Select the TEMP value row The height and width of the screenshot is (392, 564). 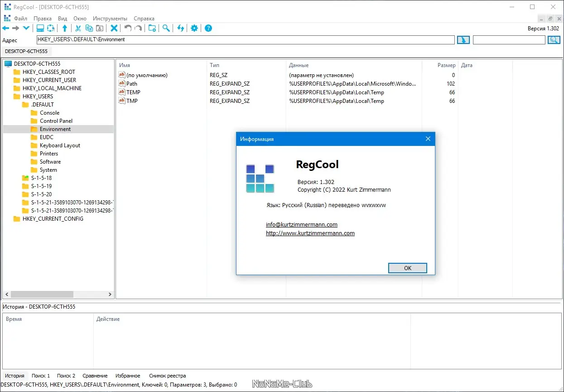(x=287, y=92)
